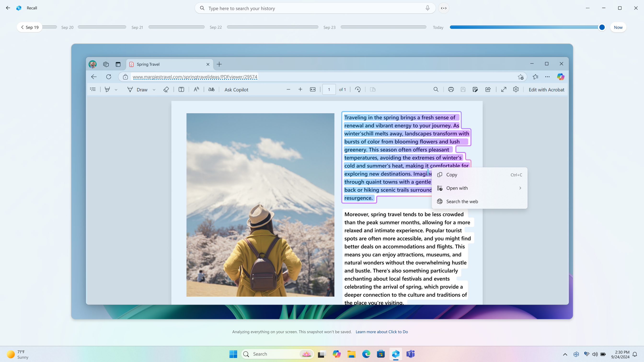Select the Print icon in PDF toolbar
644x362 pixels.
451,89
